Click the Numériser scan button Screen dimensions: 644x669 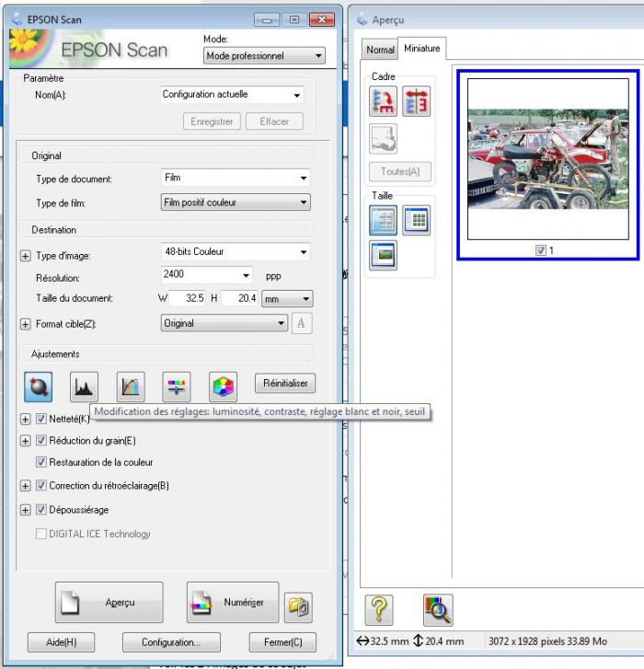[232, 603]
